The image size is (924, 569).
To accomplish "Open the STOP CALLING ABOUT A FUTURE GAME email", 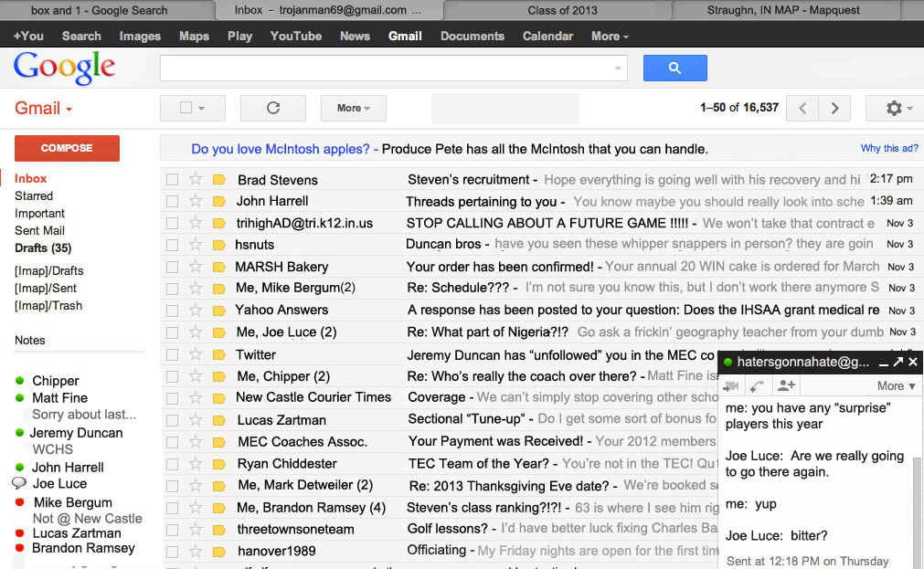I will [547, 223].
